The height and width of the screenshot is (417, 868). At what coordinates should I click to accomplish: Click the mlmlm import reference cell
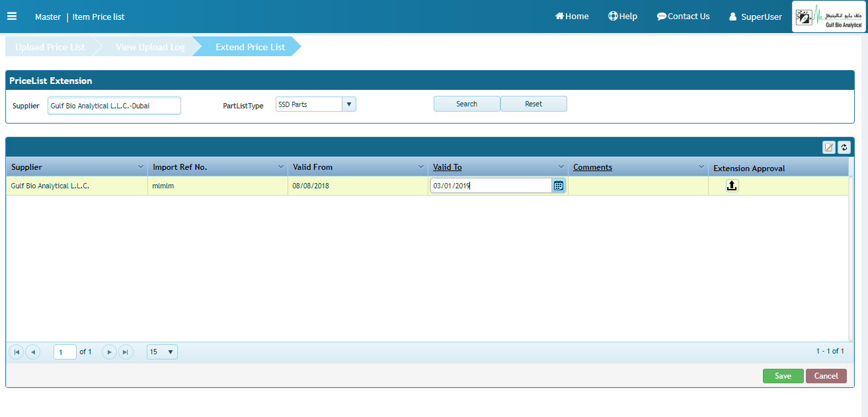click(217, 186)
